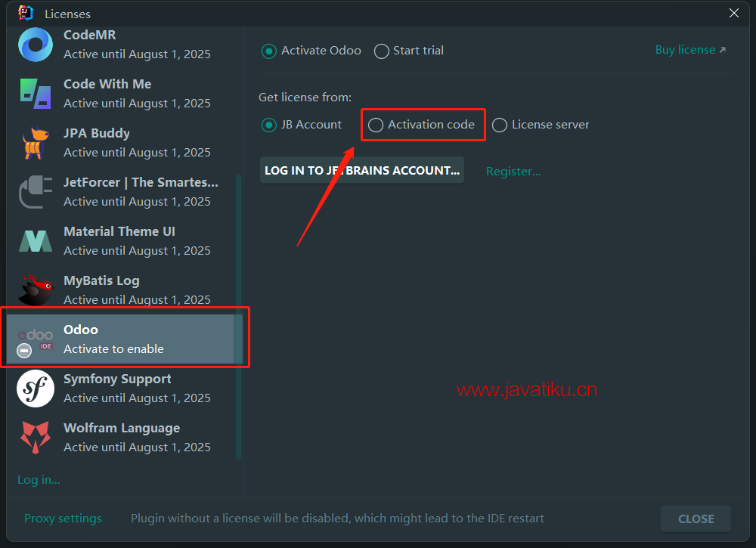This screenshot has height=548, width=756.
Task: Select the Activate Odoo radio button
Action: (x=311, y=51)
